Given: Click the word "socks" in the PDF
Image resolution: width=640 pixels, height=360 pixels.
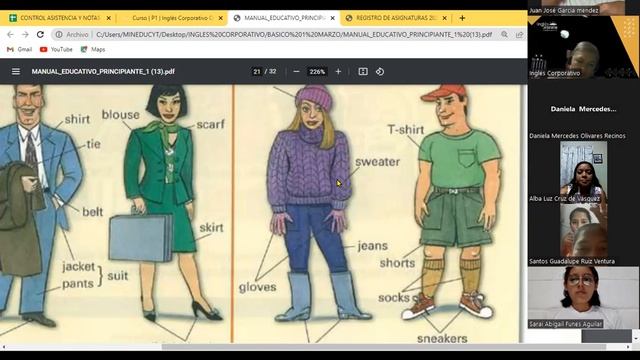Looking at the screenshot, I should [394, 298].
